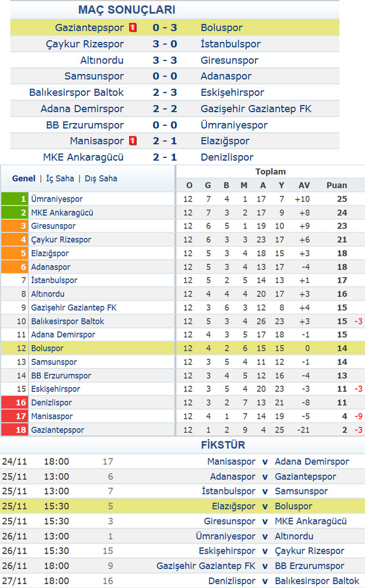Click Boluspor in the highlighted standings row
This screenshot has height=588, width=365.
tap(47, 348)
